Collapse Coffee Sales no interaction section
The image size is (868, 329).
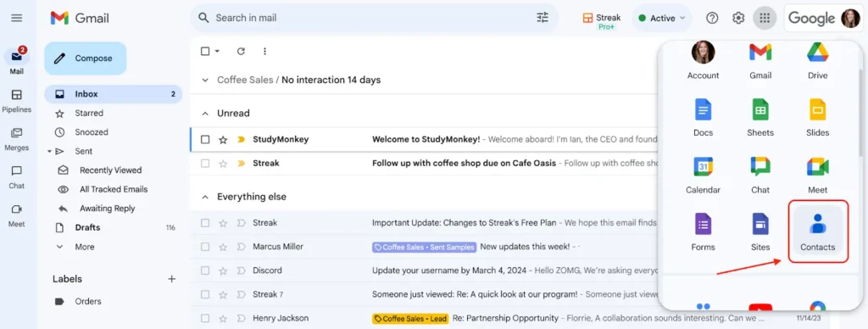tap(205, 81)
